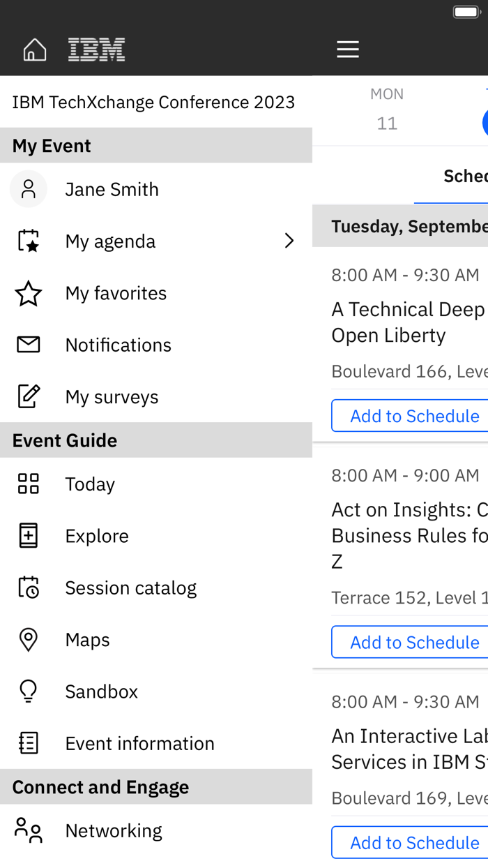Open the hamburger menu at the top
The width and height of the screenshot is (488, 868).
click(347, 49)
